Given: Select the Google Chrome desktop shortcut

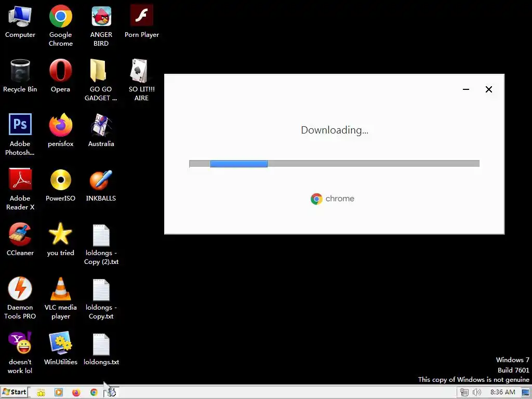Looking at the screenshot, I should (x=60, y=25).
